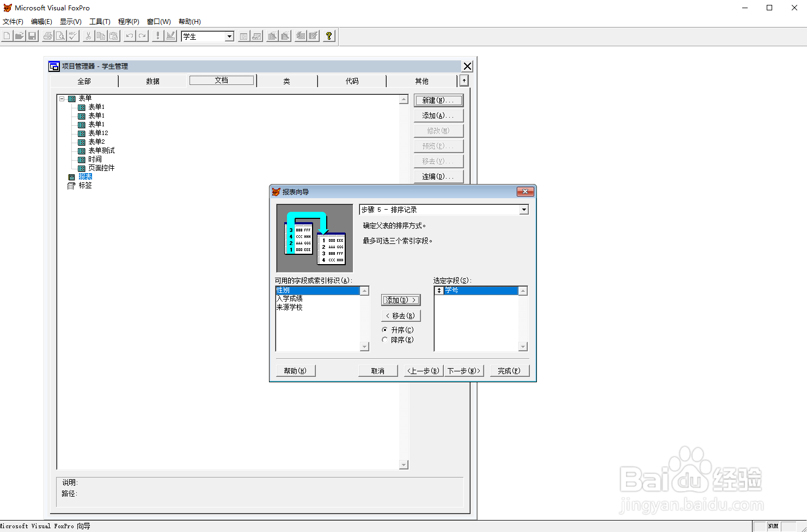This screenshot has width=807, height=532.
Task: Click the Undo arrow icon
Action: (x=130, y=36)
